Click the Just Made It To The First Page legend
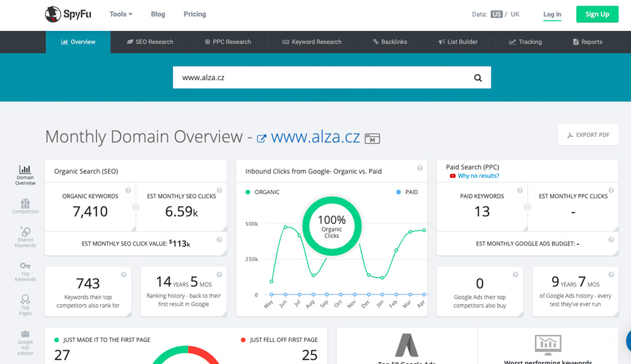This screenshot has width=631, height=364. [x=102, y=340]
